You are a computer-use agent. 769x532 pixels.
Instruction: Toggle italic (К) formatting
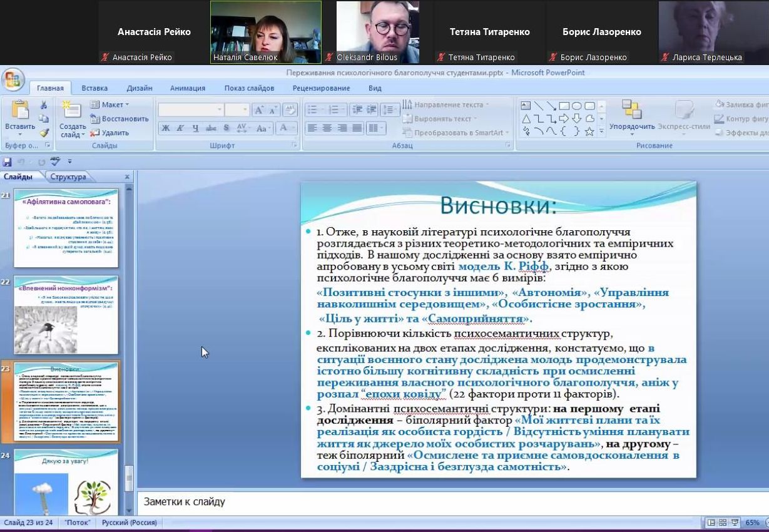click(180, 128)
